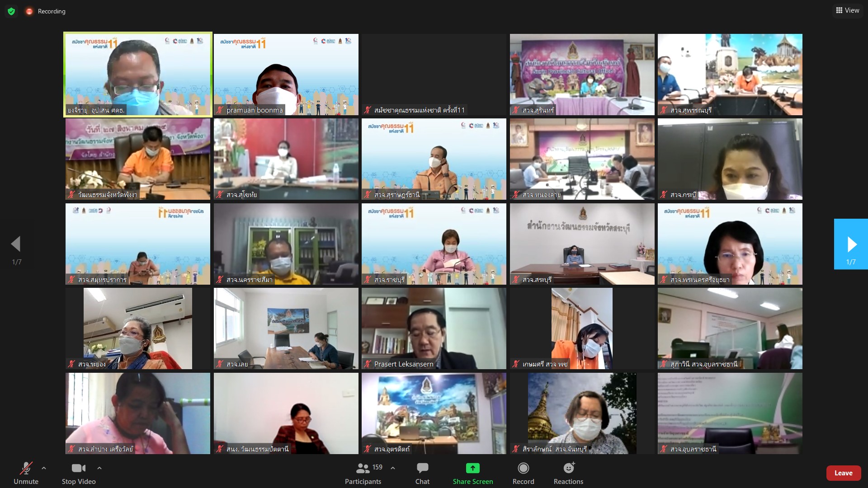Go to next gallery page arrow
Screen dimensions: 868x488
coord(851,244)
